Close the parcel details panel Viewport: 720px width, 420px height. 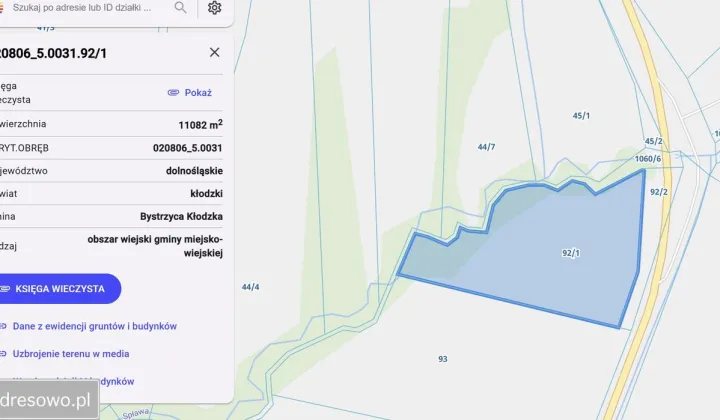tap(214, 52)
